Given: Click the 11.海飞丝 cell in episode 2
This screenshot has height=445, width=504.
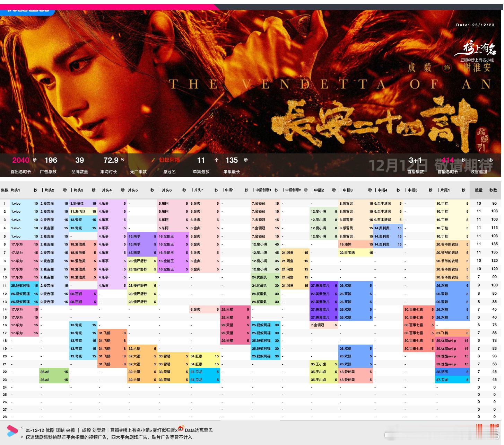Looking at the screenshot, I should click(84, 211).
